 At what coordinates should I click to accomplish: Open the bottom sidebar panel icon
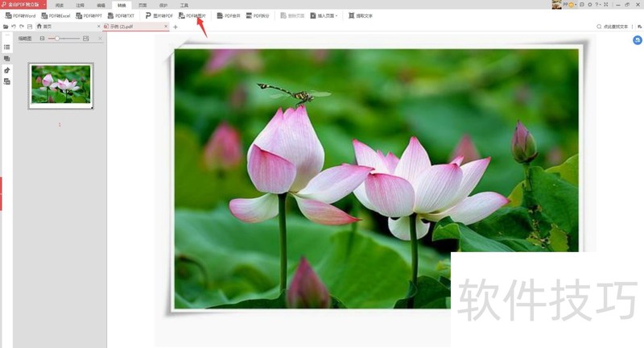click(x=7, y=81)
